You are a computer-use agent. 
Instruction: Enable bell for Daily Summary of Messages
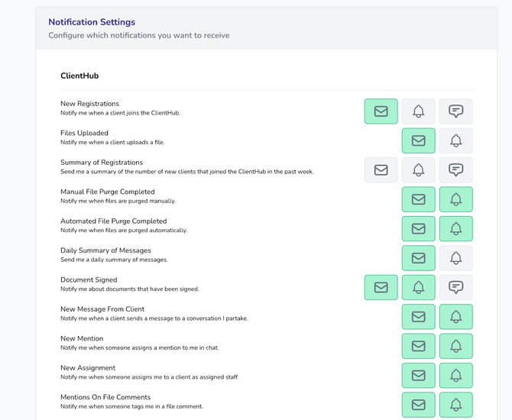pyautogui.click(x=455, y=258)
